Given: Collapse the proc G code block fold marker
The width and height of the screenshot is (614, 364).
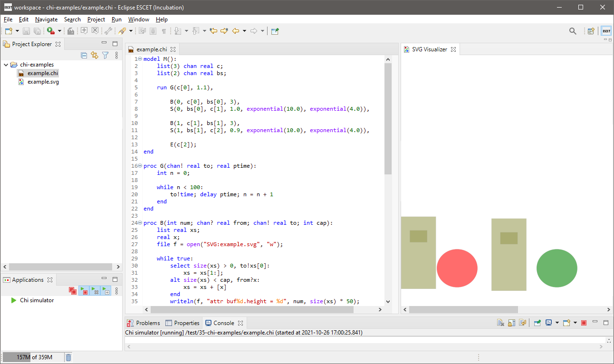Looking at the screenshot, I should (139, 165).
